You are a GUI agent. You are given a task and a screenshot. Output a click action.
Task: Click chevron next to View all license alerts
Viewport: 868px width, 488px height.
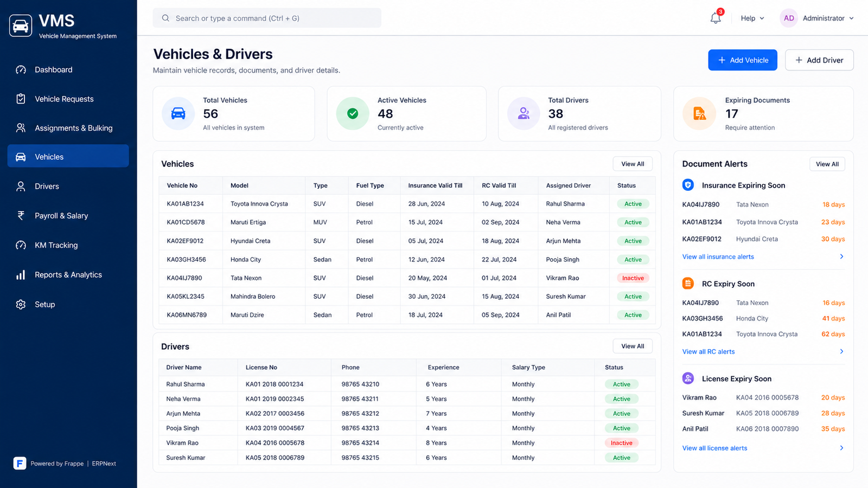[841, 448]
